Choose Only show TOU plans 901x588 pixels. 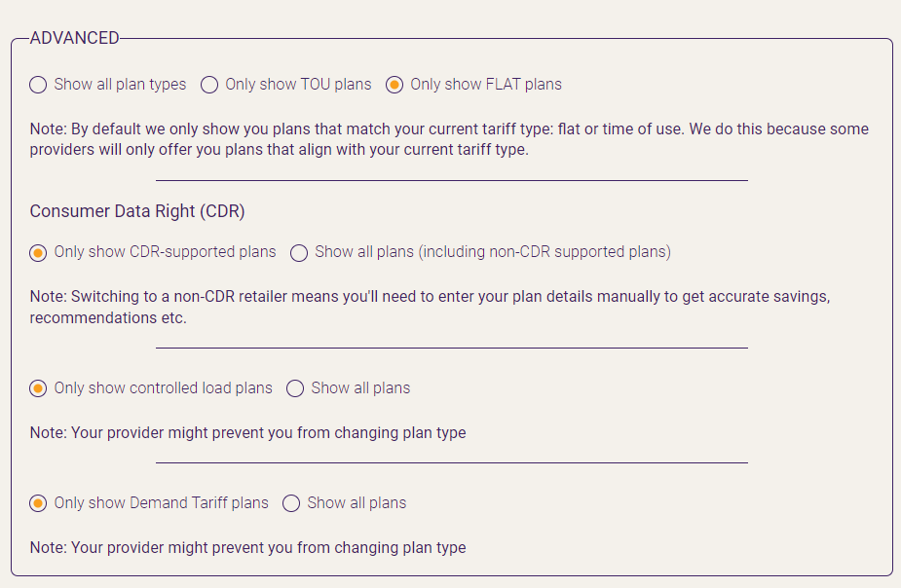tap(209, 85)
